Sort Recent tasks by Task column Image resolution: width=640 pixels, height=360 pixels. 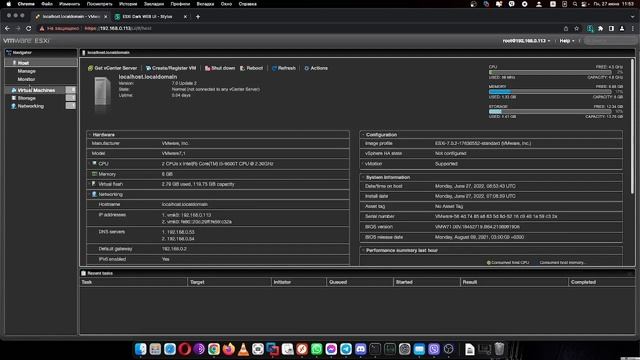(133, 282)
